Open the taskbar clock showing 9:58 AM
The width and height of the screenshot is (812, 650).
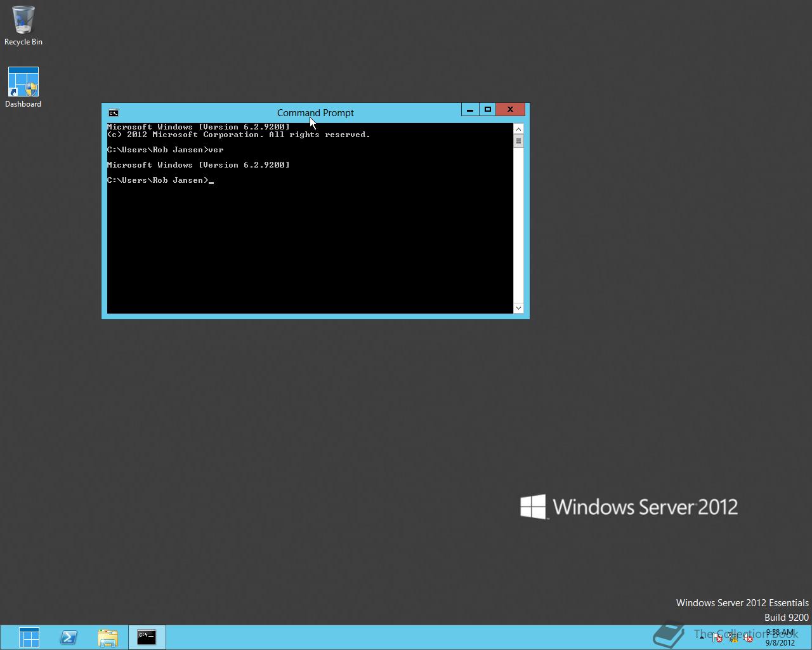coord(780,637)
